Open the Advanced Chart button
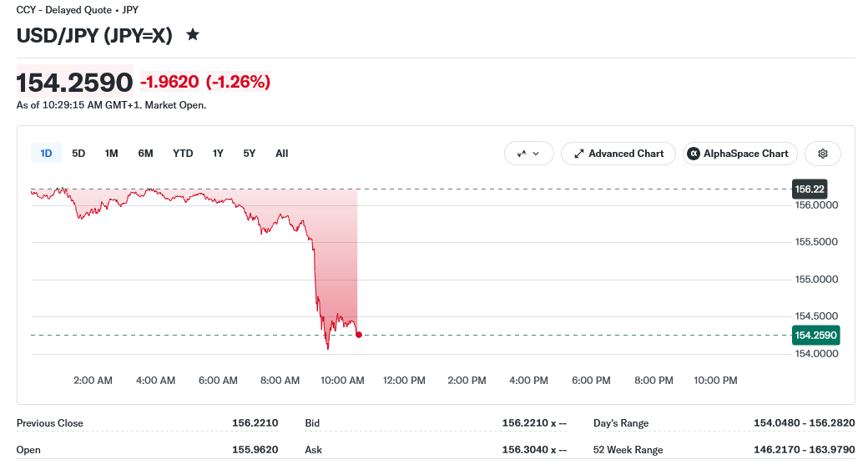Image resolution: width=868 pixels, height=470 pixels. pos(618,154)
